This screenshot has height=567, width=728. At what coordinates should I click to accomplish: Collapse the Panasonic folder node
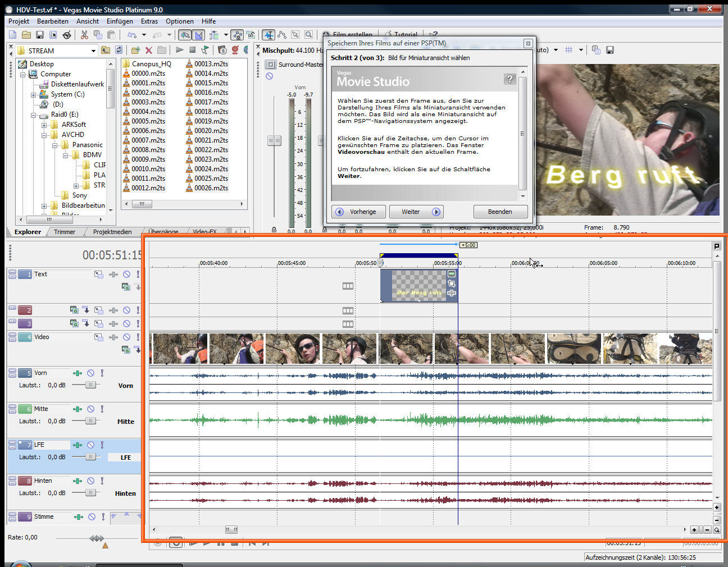pos(55,145)
